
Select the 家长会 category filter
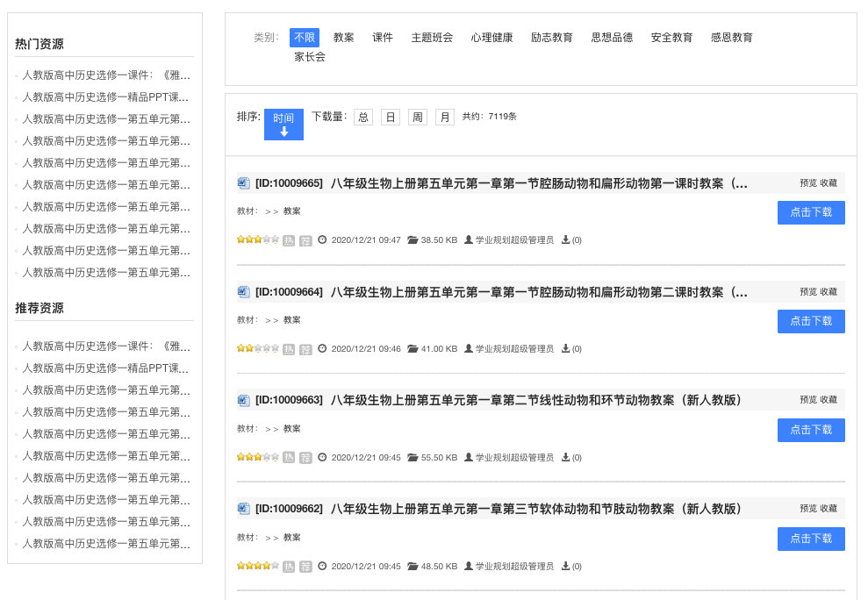[310, 57]
